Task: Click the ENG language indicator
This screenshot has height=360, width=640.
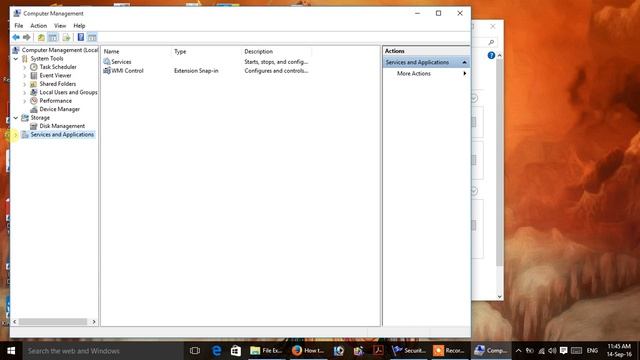Action: [592, 351]
